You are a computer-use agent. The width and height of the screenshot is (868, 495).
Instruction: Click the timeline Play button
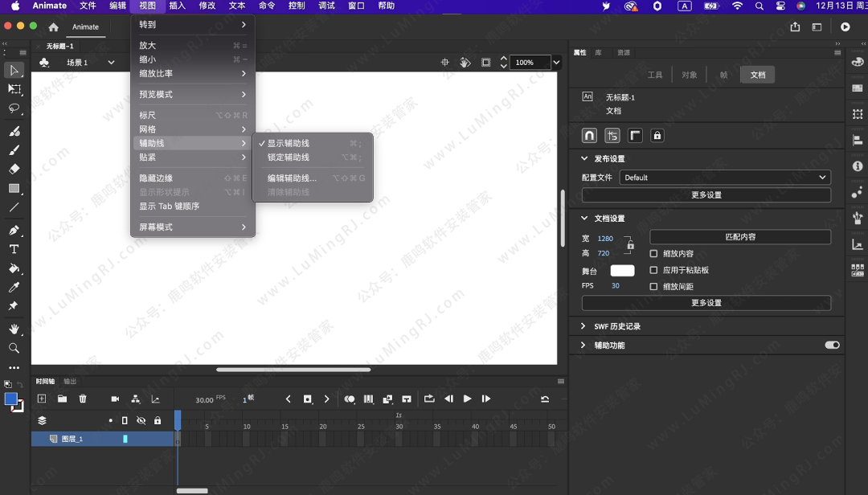[467, 399]
